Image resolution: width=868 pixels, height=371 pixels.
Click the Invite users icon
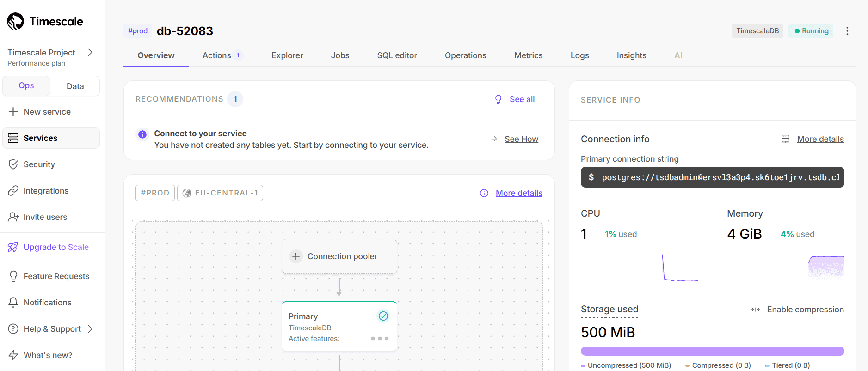pyautogui.click(x=13, y=217)
